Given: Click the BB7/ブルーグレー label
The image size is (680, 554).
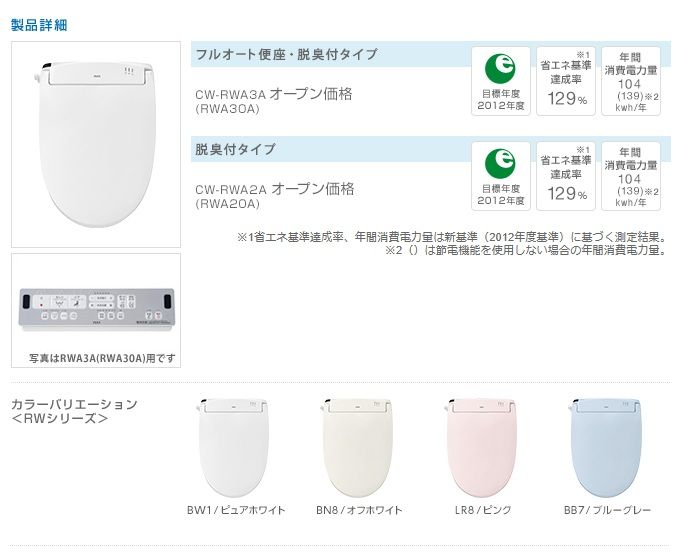Looking at the screenshot, I should tap(606, 510).
